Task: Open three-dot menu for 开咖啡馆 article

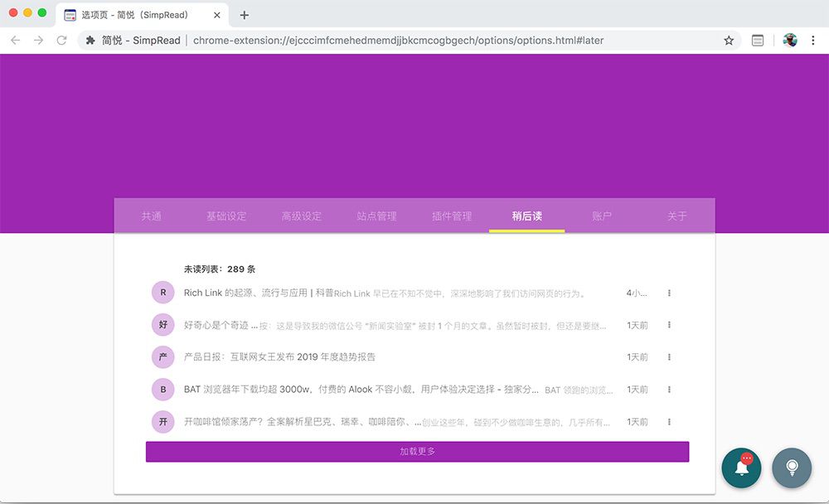Action: tap(669, 422)
